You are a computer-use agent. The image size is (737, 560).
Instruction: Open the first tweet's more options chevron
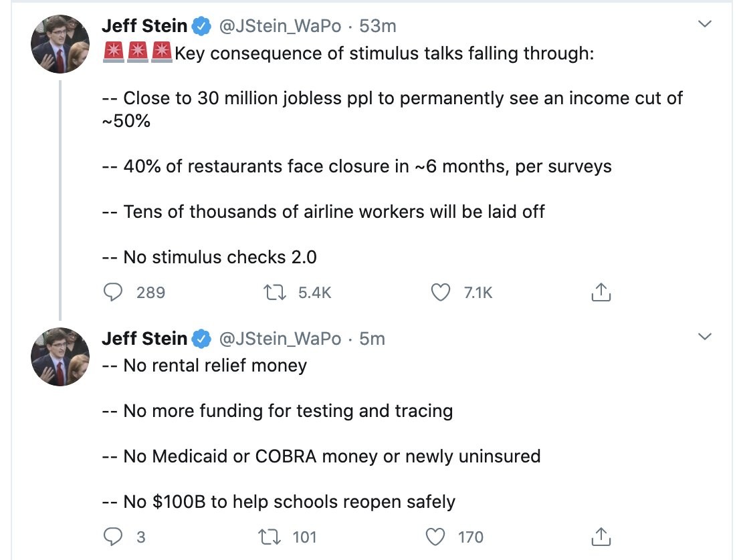[704, 25]
